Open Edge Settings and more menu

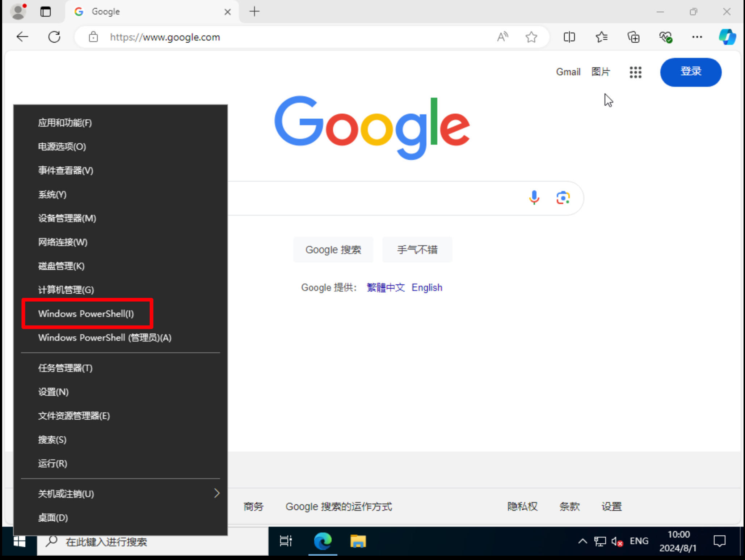697,37
